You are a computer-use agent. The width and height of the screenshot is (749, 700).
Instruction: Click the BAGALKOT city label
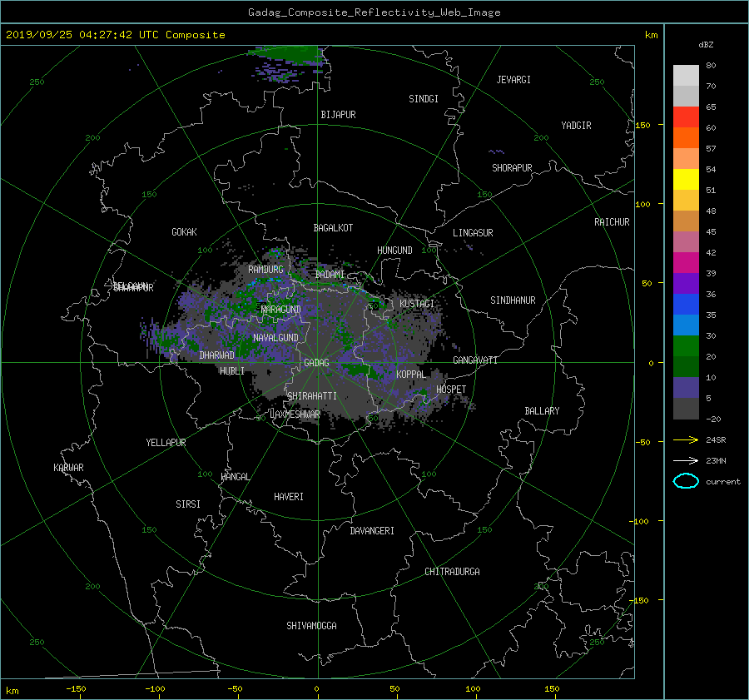click(x=333, y=228)
